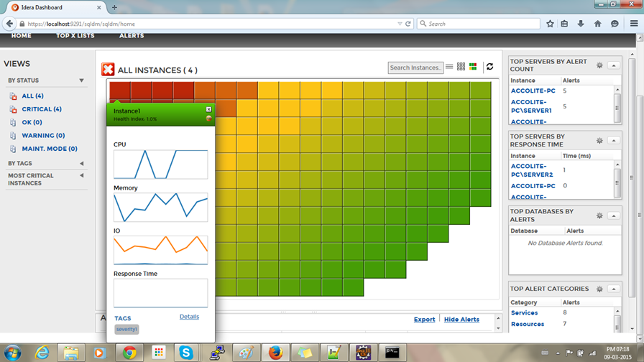Open Top X Lists menu

(x=75, y=36)
